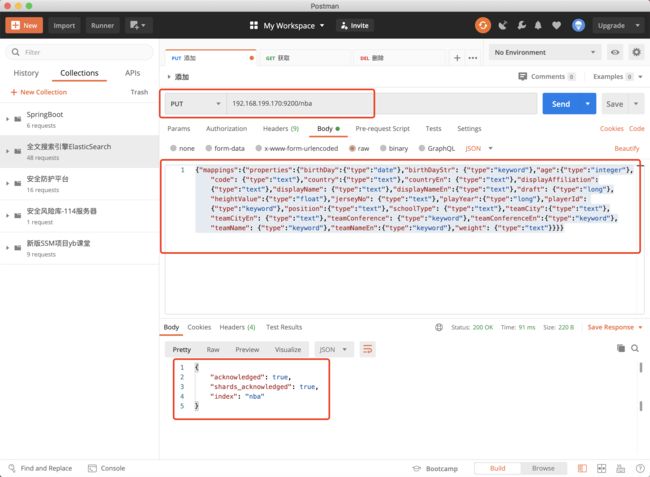The width and height of the screenshot is (650, 477).
Task: Open the Pre-request Script tab
Action: [x=382, y=128]
